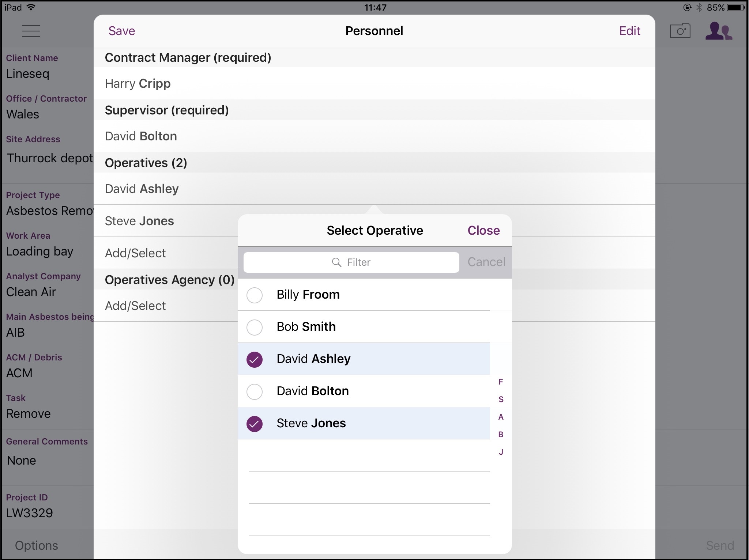The image size is (749, 560).
Task: Tap Edit in Personnel header
Action: point(629,31)
